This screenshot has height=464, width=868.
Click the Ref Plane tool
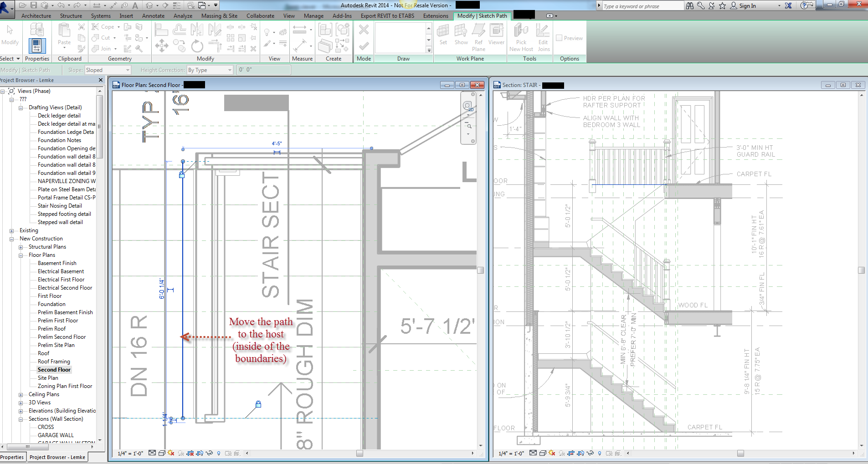478,37
